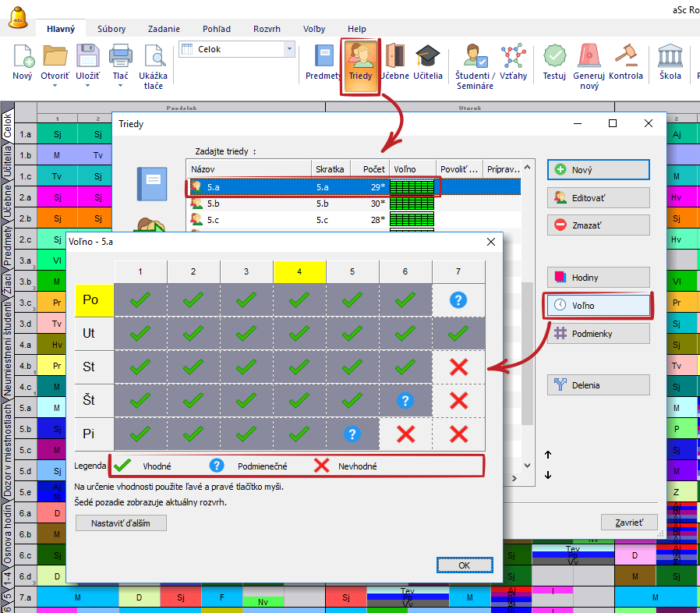The image size is (700, 613).
Task: Open the Otvoriť dropdown arrow
Action: pos(55,86)
